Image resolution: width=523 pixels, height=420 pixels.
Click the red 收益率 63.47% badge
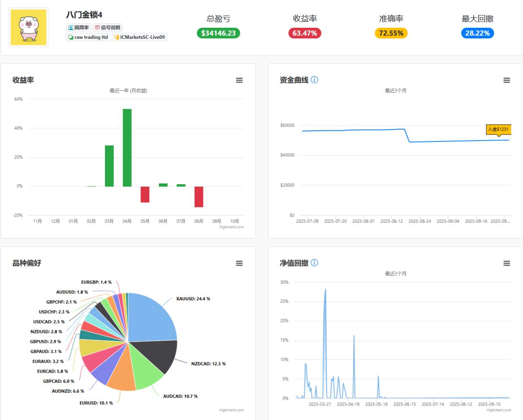click(304, 33)
